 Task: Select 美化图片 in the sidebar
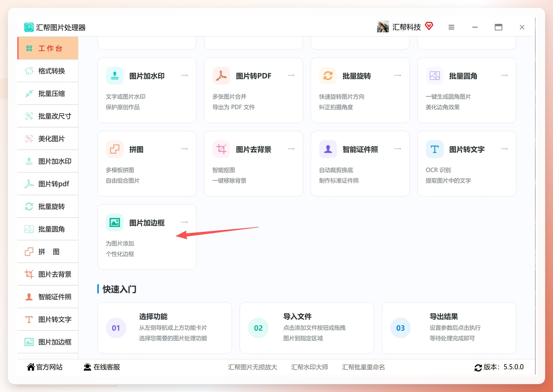[48, 138]
